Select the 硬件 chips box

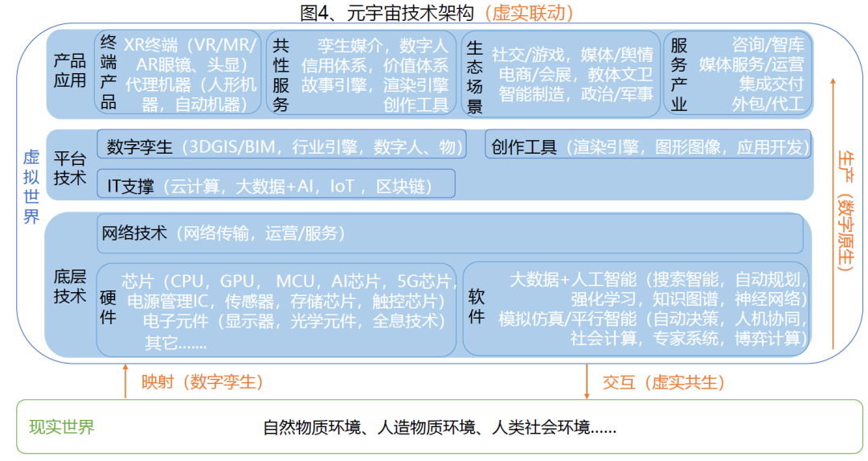point(277,310)
